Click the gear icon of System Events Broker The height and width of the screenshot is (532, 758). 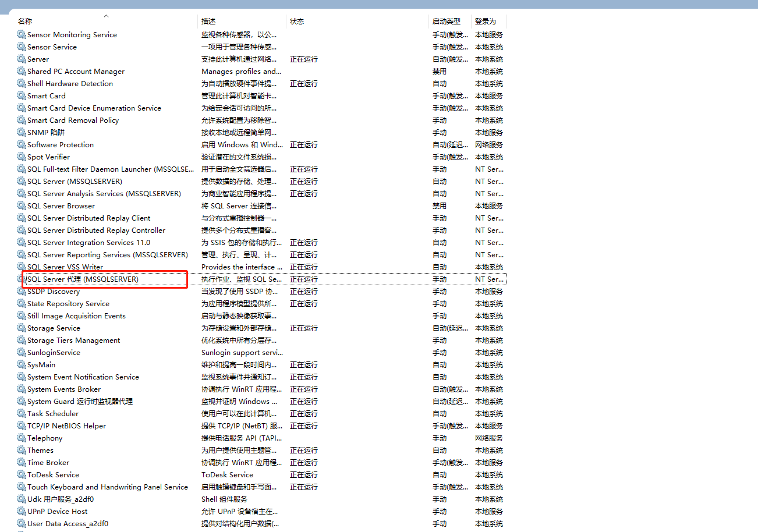(22, 389)
